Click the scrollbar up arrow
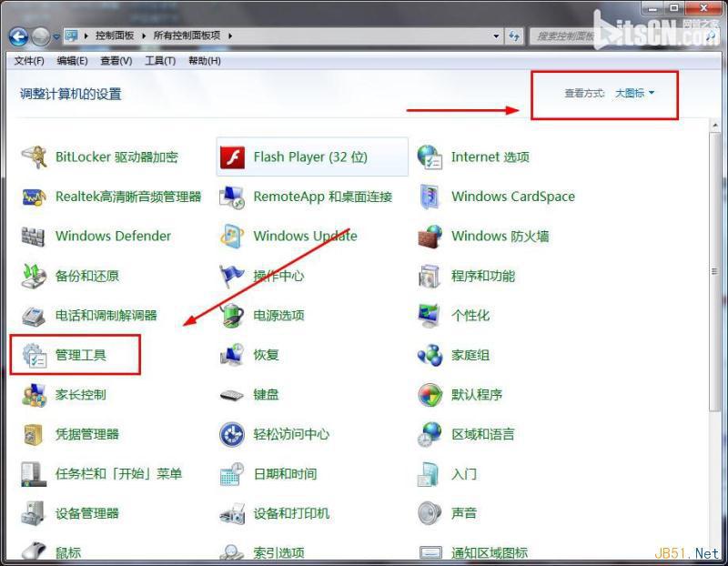Image resolution: width=728 pixels, height=566 pixels. coord(714,126)
